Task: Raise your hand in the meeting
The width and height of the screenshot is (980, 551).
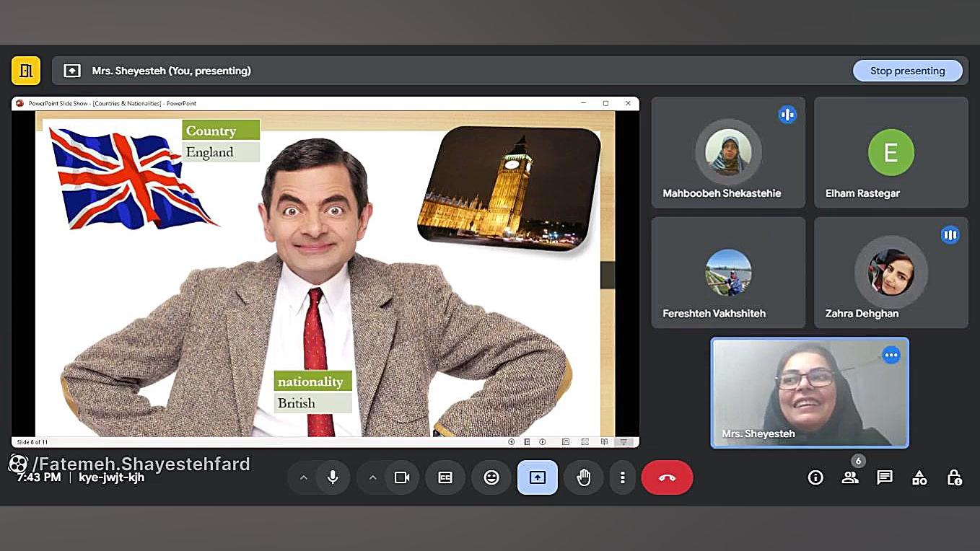Action: [x=584, y=477]
